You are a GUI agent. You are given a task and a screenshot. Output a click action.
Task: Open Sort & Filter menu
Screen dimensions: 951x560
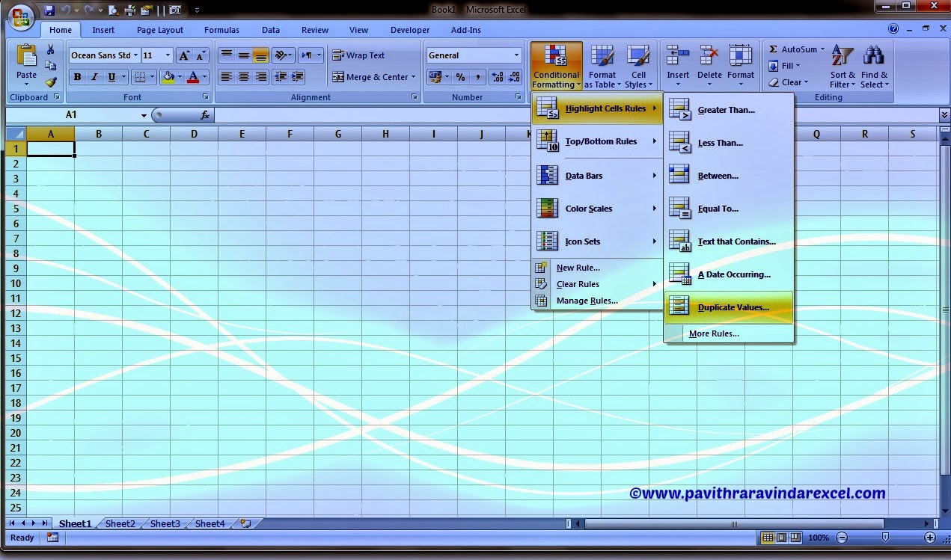pyautogui.click(x=843, y=67)
